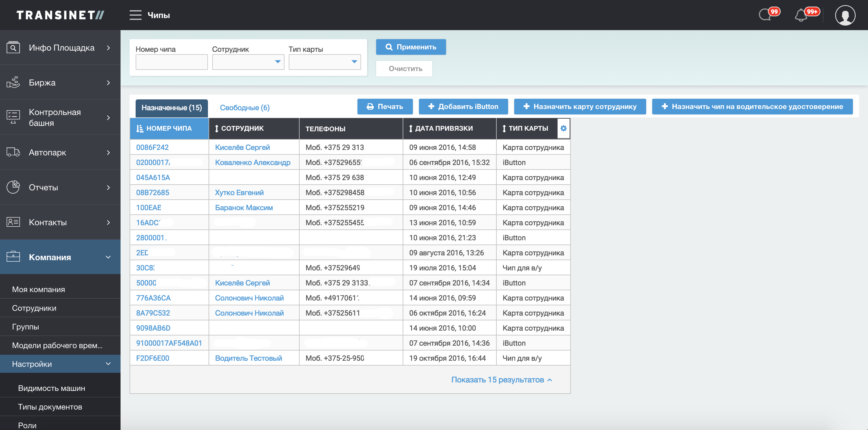Open table column settings gear

(563, 128)
